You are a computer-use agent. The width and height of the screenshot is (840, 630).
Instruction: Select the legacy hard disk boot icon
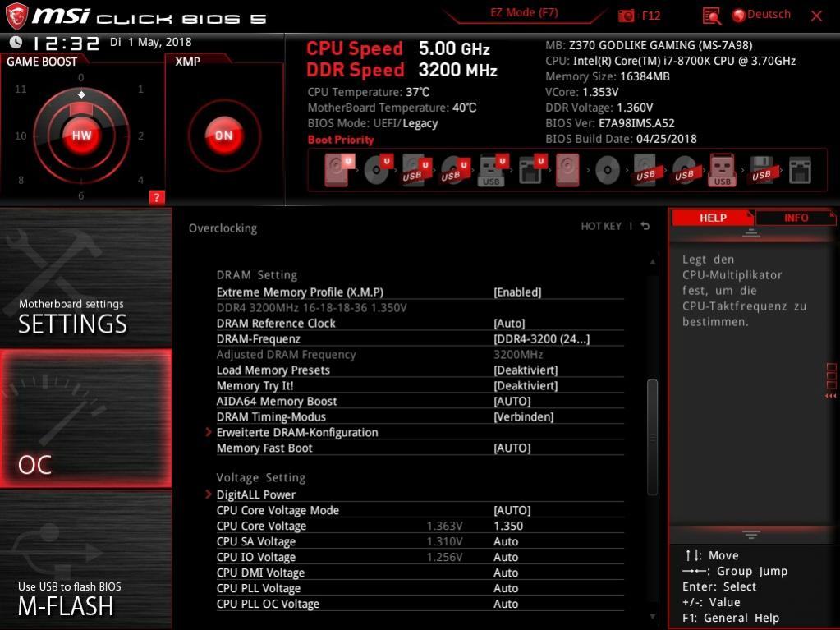pyautogui.click(x=567, y=170)
